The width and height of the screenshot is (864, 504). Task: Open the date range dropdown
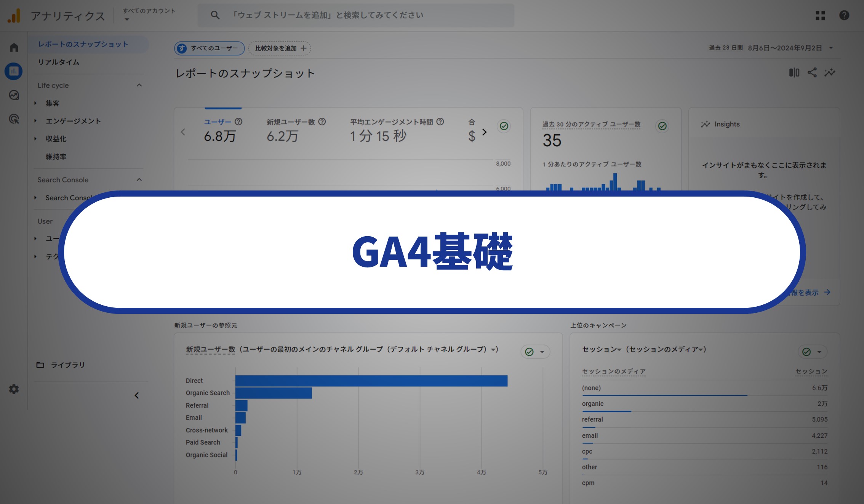[830, 48]
